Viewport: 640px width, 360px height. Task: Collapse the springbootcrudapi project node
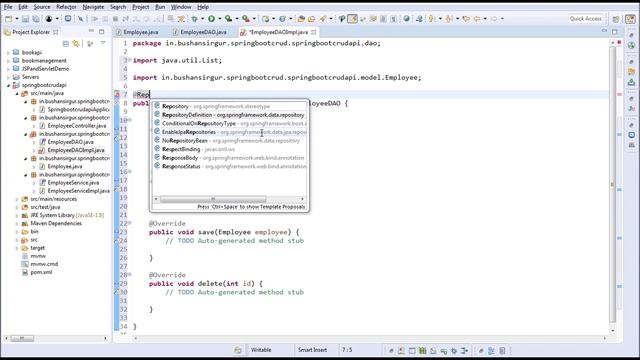tap(8, 85)
